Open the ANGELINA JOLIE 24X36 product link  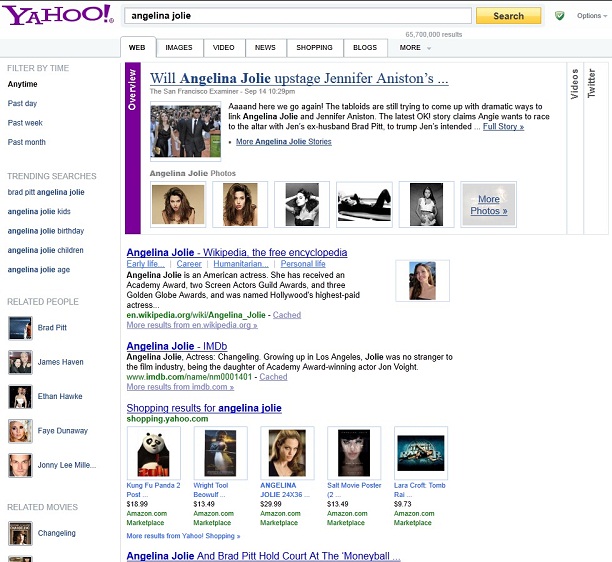(285, 490)
